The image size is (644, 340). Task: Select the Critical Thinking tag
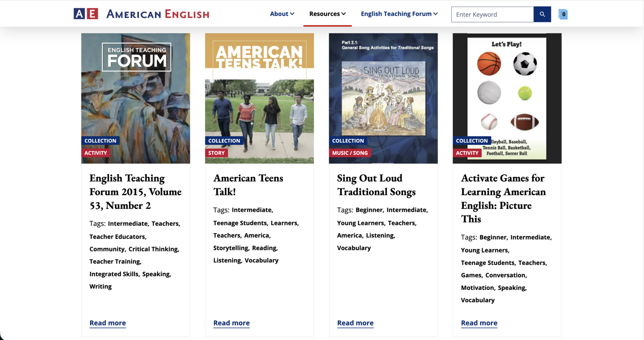tap(153, 249)
